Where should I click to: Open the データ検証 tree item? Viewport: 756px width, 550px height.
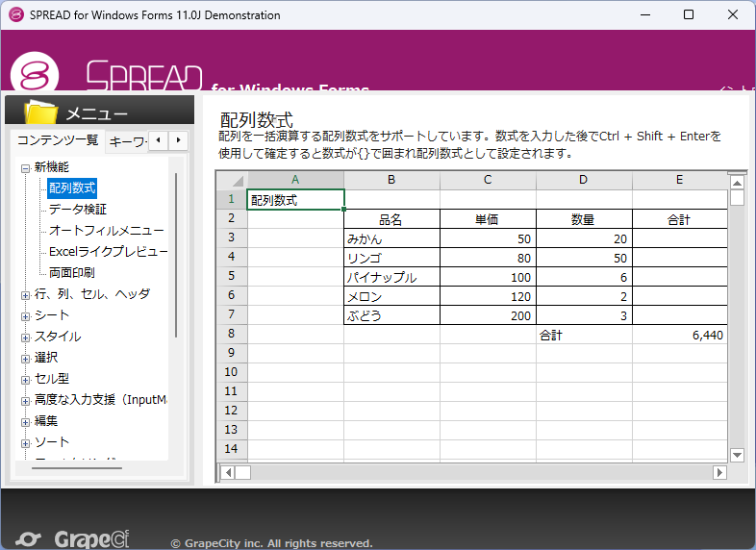click(x=78, y=210)
